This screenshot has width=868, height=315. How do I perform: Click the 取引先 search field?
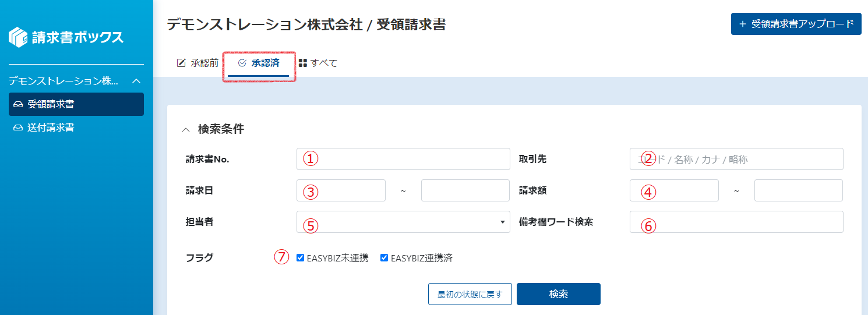[x=736, y=159]
